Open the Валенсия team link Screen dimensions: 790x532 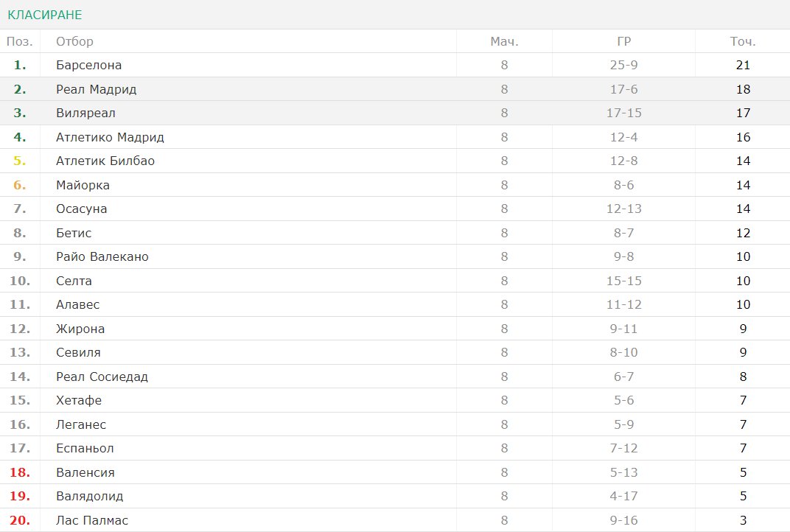click(85, 472)
